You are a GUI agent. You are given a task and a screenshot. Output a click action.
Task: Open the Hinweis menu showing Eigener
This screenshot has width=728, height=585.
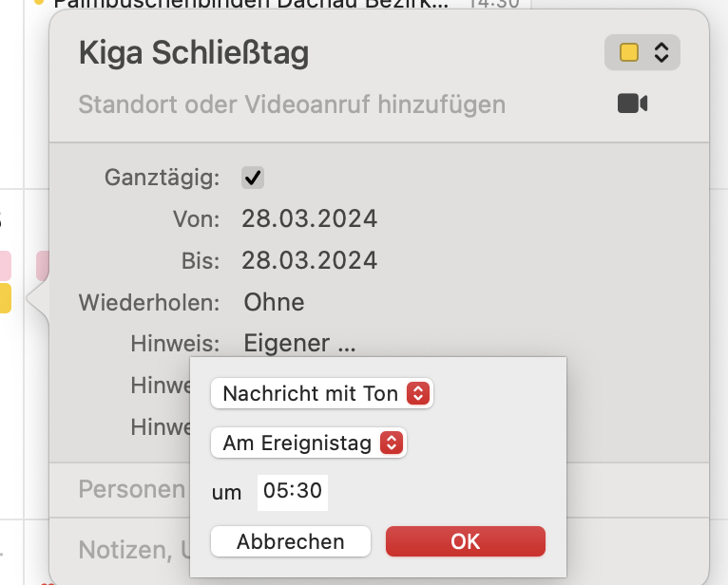click(298, 343)
